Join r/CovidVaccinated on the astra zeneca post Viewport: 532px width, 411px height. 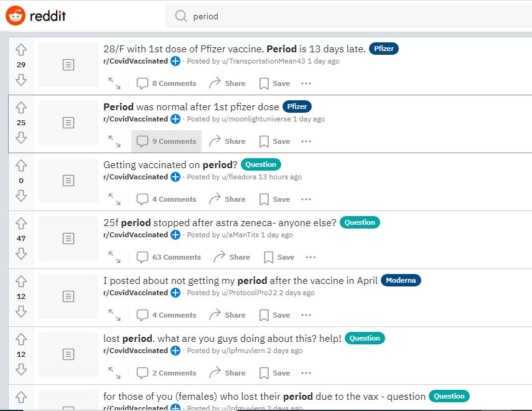click(175, 235)
